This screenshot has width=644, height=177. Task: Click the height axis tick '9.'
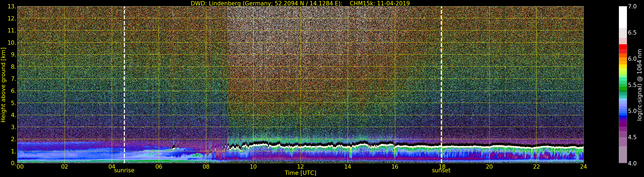(x=14, y=55)
